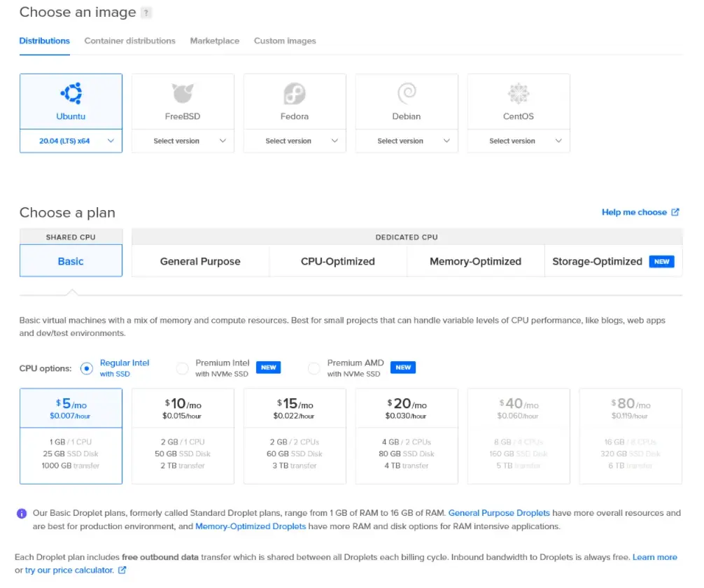The image size is (704, 588).
Task: Click the NEW badge on Storage-Optimized
Action: [x=662, y=261]
